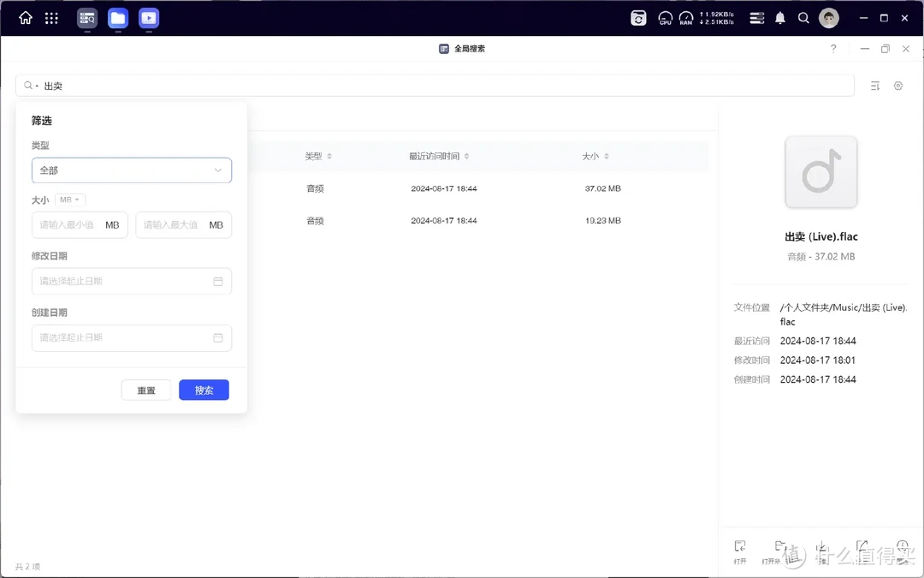The width and height of the screenshot is (924, 578).
Task: Switch to the File Manager taskbar app
Action: [x=118, y=18]
